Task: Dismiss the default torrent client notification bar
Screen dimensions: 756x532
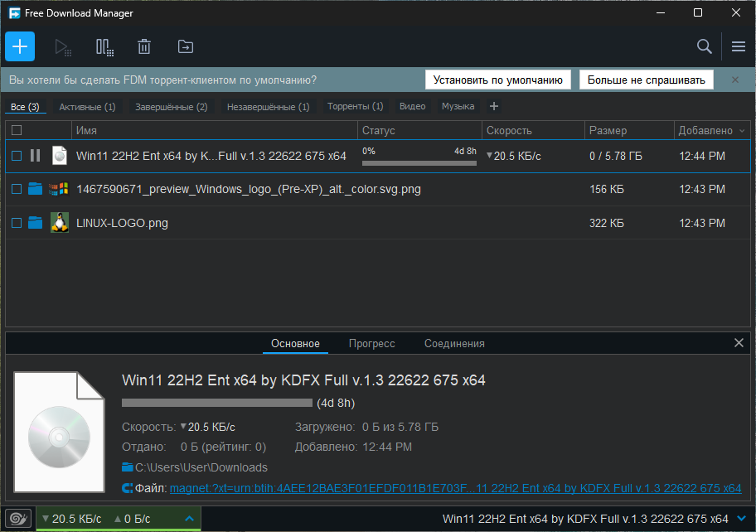Action: click(734, 80)
